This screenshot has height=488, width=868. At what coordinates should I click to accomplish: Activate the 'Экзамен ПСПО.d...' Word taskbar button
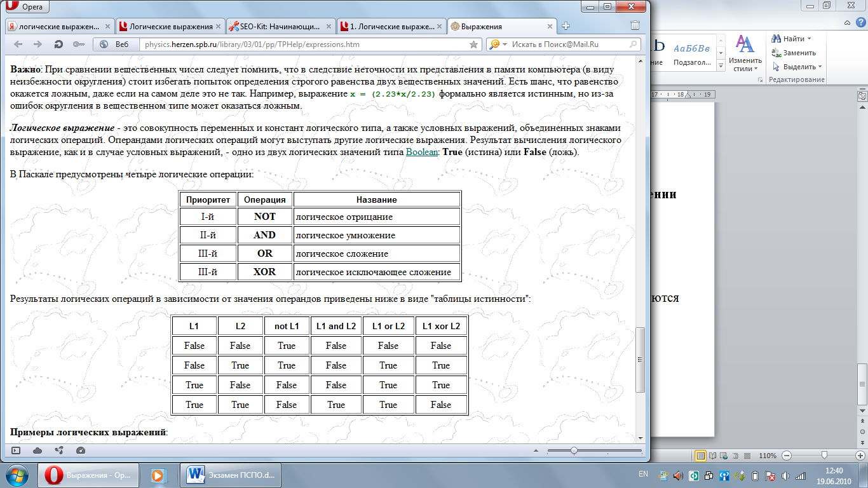[232, 475]
